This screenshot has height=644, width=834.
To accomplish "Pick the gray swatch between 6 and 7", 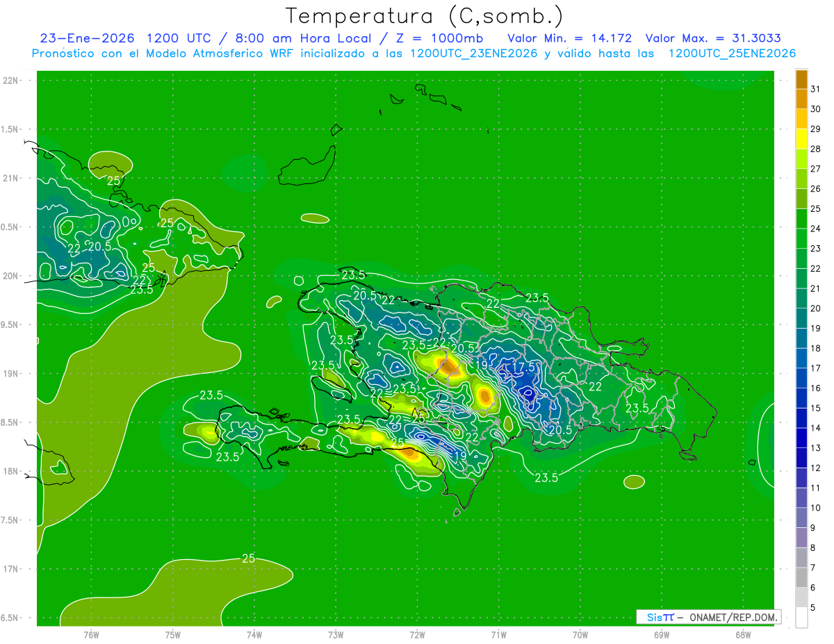I will pyautogui.click(x=801, y=577).
